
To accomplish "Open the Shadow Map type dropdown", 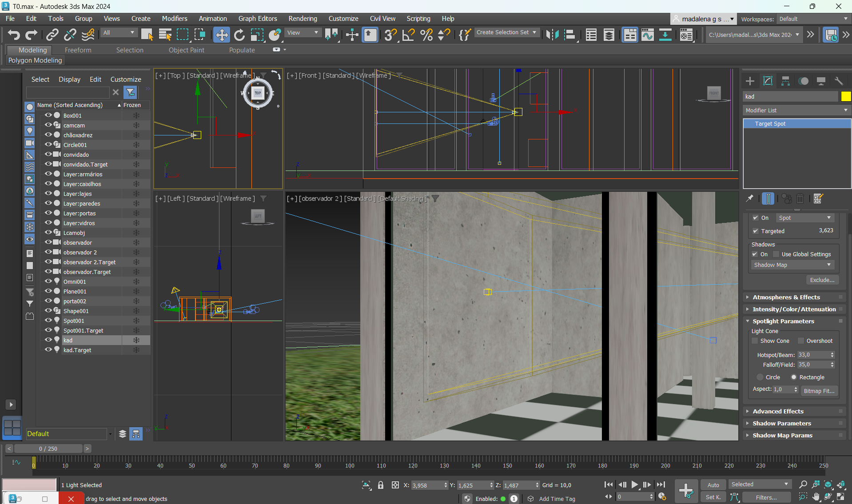I will pyautogui.click(x=792, y=265).
